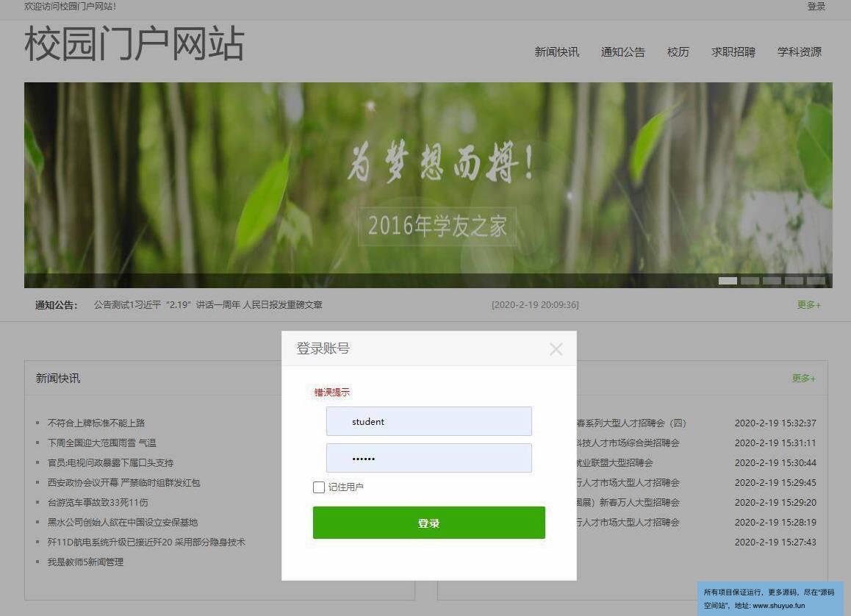The image size is (851, 616).
Task: Open the （国展）新春万人大型招聘会 entry
Action: (x=628, y=503)
